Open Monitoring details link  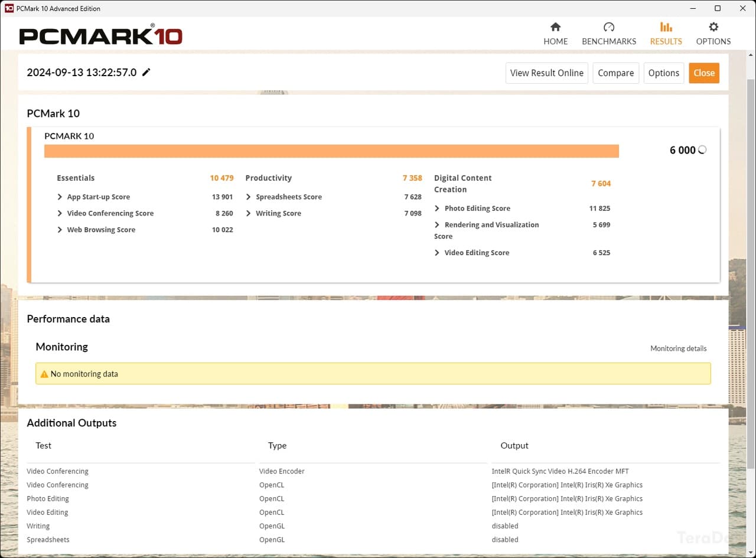tap(678, 348)
